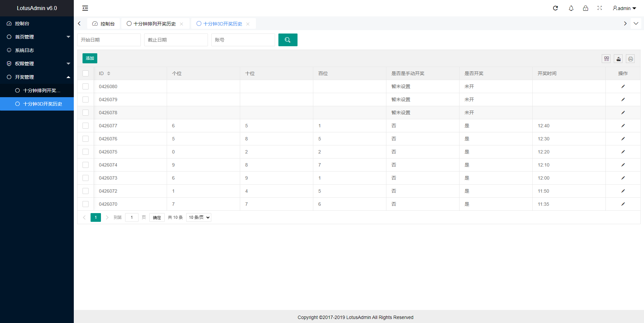Screen dimensions: 644x323
Task: Click the green search button
Action: [287, 40]
